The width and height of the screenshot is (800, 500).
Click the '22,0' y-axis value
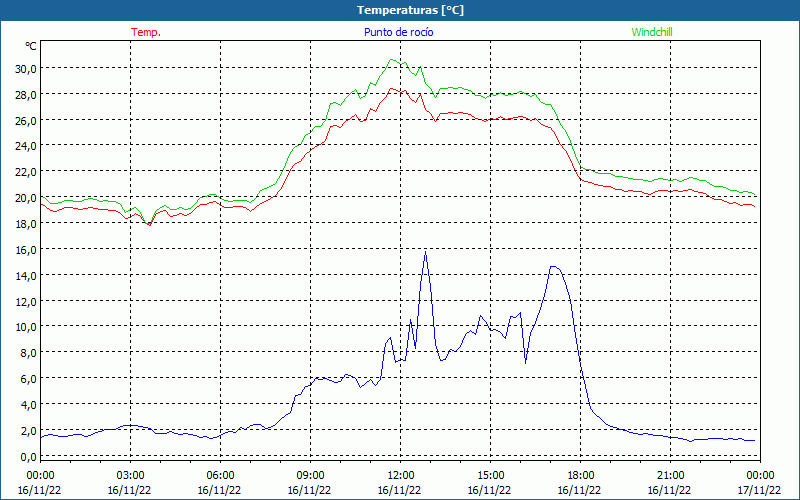25,172
